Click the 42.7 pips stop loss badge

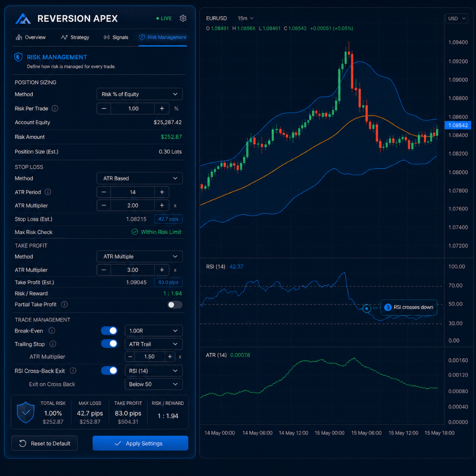(168, 219)
